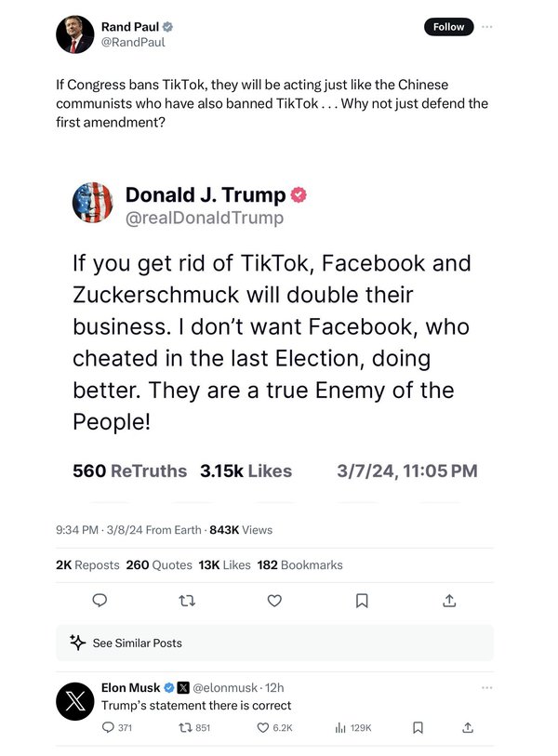Repost Elon Musk's reply
This screenshot has height=756, width=558.
(x=186, y=727)
